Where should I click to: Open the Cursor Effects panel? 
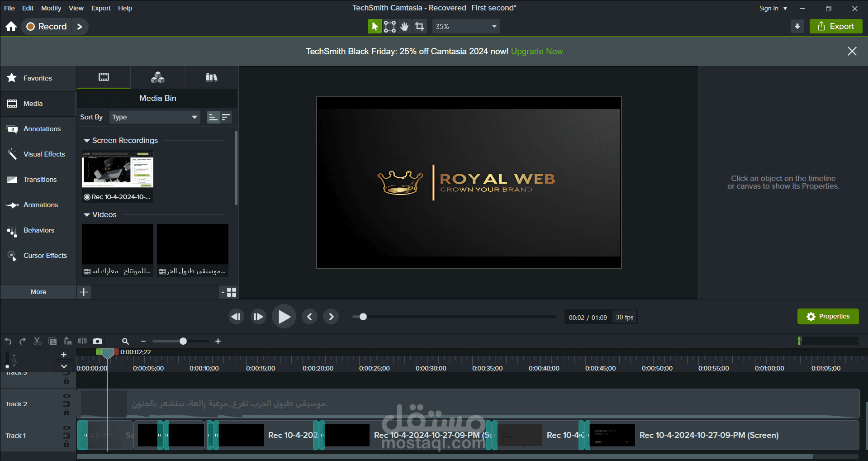(x=38, y=256)
